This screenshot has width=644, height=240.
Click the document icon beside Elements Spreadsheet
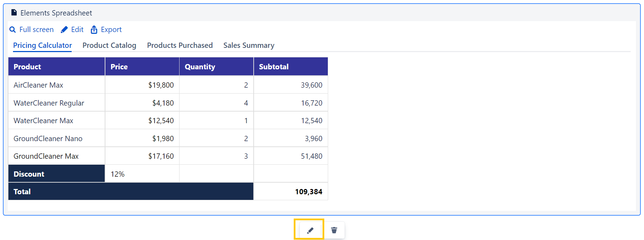[14, 13]
